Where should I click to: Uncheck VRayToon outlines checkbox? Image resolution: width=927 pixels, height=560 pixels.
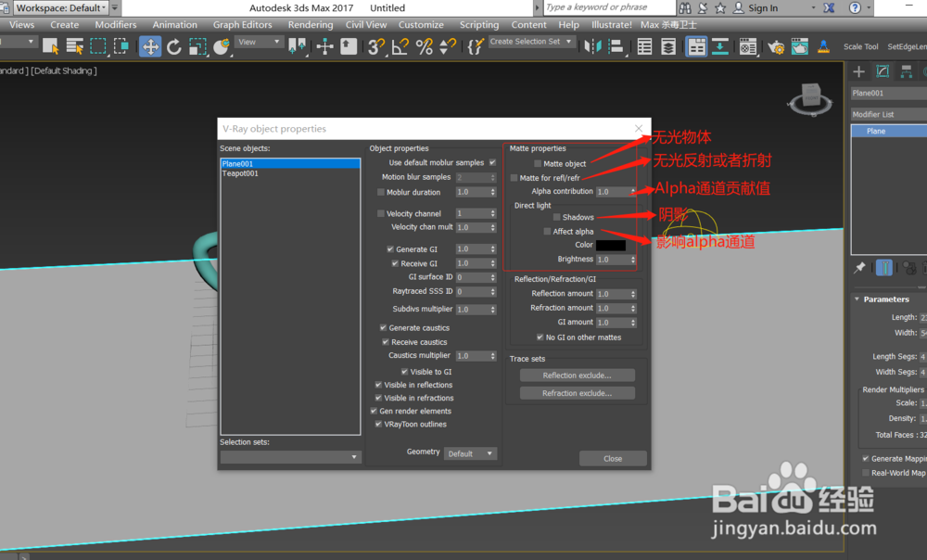tap(378, 424)
